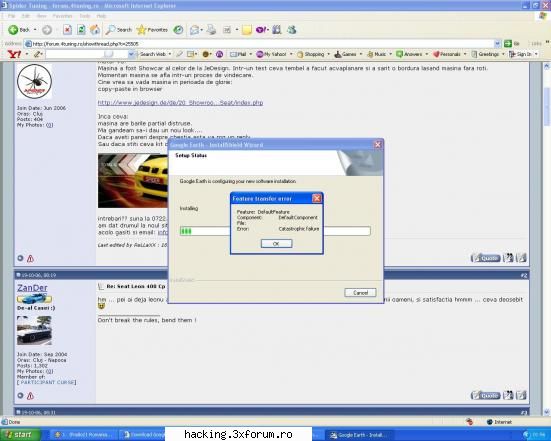Click Sign In on Yahoo toolbar
This screenshot has height=441, width=551.
point(520,54)
